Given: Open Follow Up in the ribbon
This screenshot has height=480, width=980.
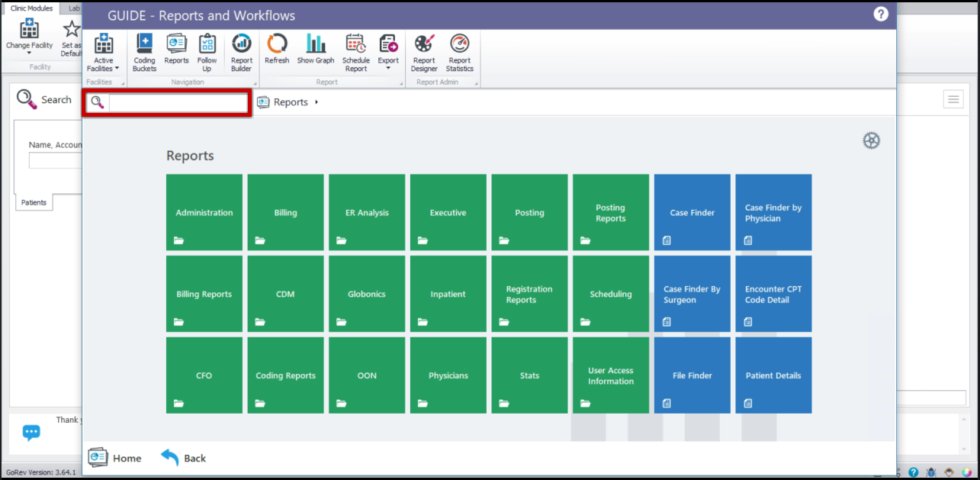Looking at the screenshot, I should (x=207, y=53).
